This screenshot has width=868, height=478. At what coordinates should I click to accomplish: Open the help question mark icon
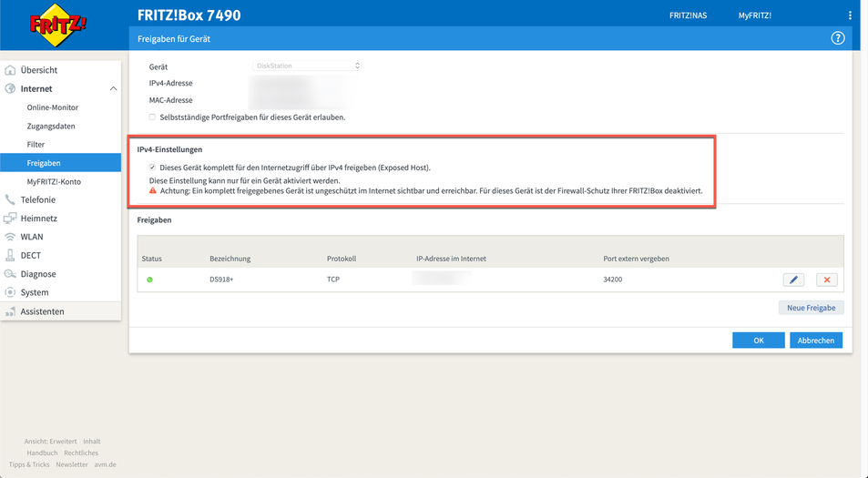(x=838, y=38)
